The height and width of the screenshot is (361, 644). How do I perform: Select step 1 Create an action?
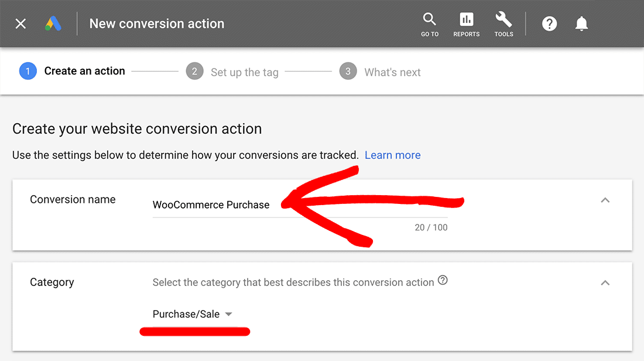(72, 71)
